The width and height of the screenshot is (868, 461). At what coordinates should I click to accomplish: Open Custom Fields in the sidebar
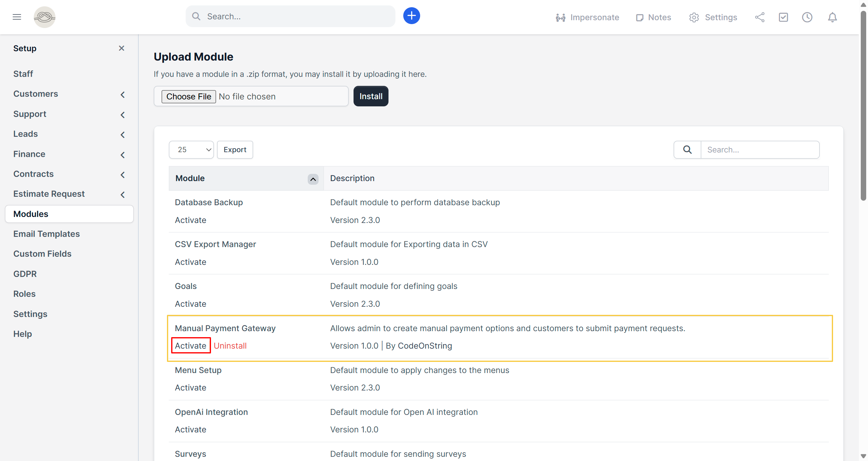pos(42,254)
